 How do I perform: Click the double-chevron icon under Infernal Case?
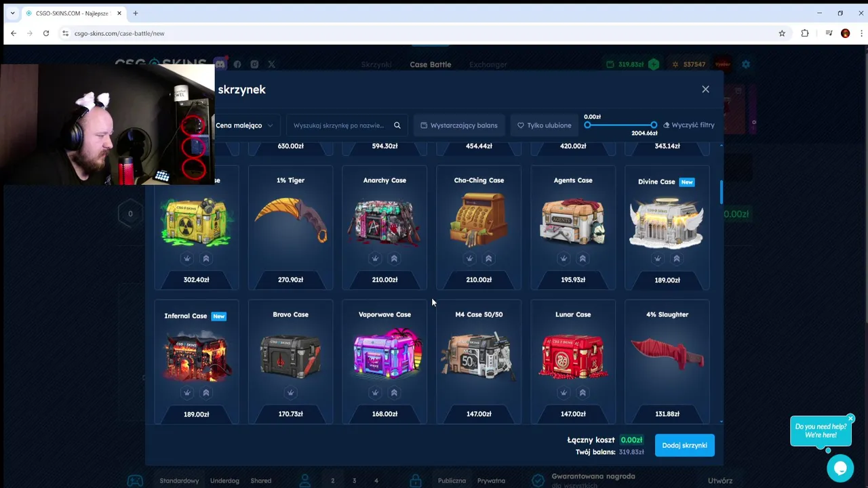tap(206, 392)
